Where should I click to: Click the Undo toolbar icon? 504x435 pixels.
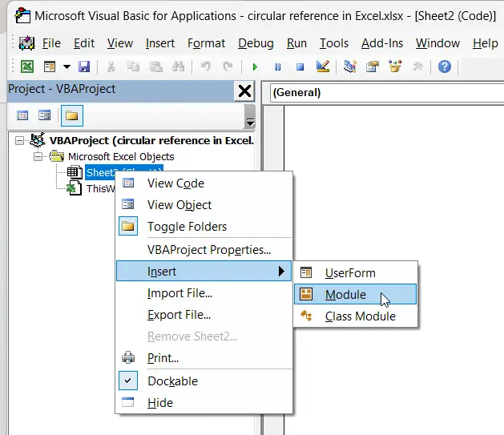205,66
